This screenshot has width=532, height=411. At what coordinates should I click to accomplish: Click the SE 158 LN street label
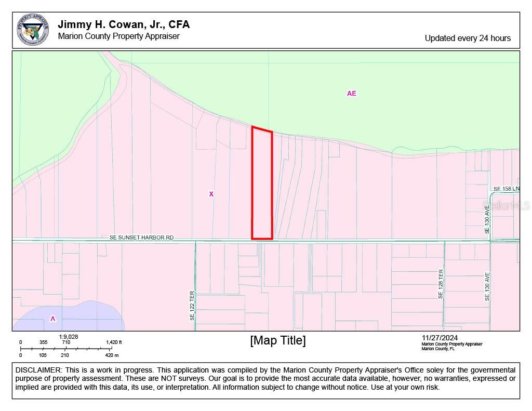506,189
